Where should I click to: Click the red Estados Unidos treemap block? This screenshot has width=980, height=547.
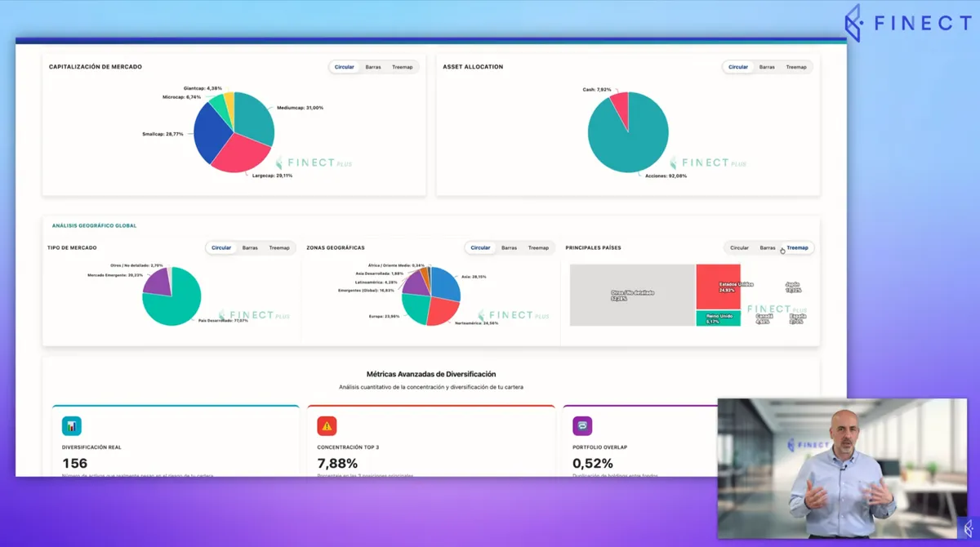(x=718, y=287)
